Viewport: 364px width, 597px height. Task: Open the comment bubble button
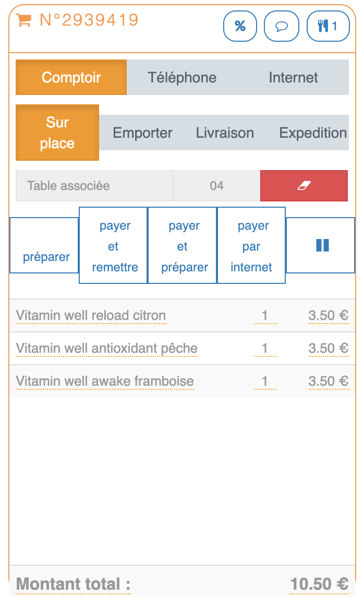[x=282, y=26]
